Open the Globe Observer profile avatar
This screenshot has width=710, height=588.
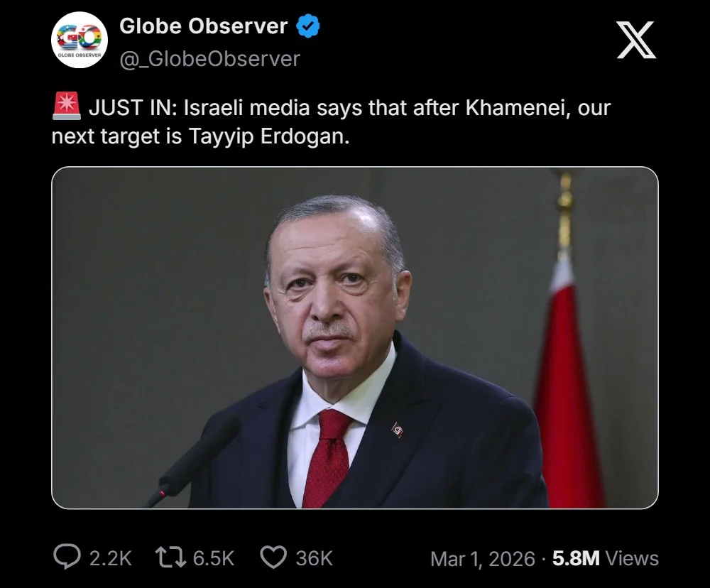pyautogui.click(x=80, y=40)
